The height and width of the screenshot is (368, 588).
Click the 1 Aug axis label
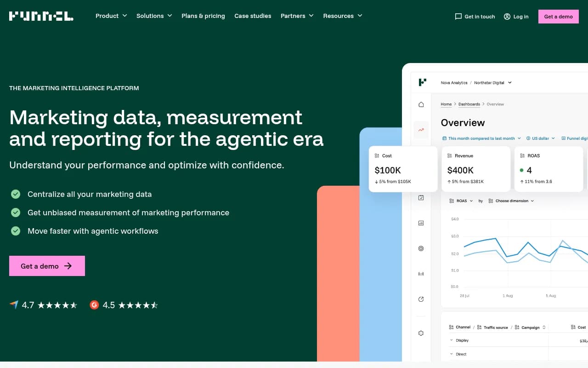pos(508,296)
